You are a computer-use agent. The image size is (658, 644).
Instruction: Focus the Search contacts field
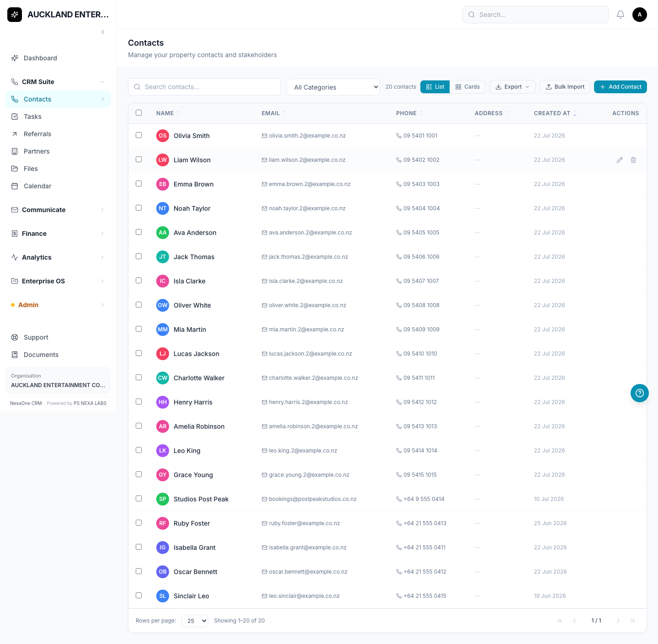[204, 87]
